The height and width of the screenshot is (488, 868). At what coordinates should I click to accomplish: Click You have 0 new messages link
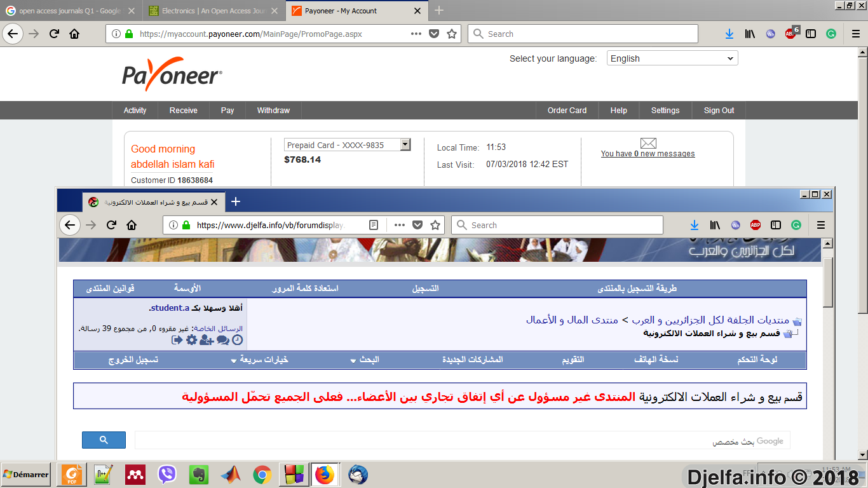click(648, 154)
